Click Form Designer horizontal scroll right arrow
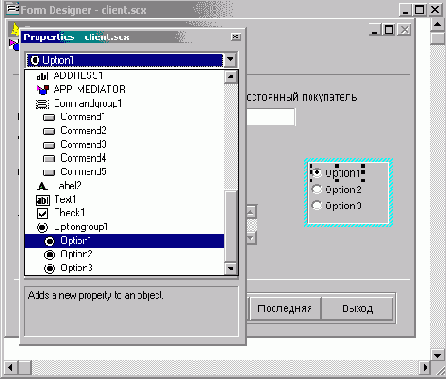Viewport: 446px width, 379px height. (425, 368)
